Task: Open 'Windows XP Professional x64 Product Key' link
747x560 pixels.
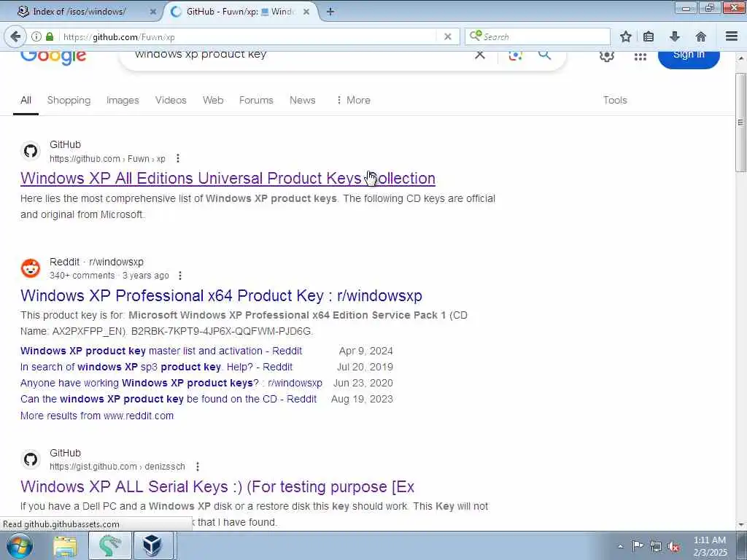Action: [x=221, y=295]
